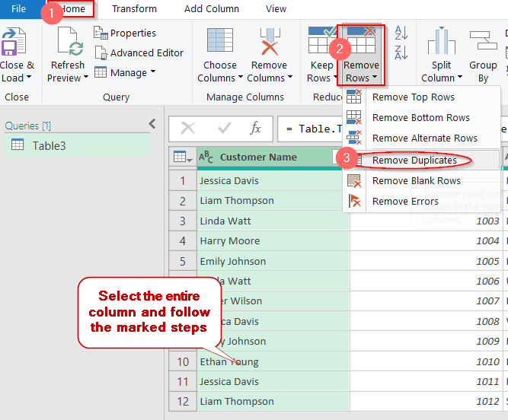
Task: Click the Keep Rows icon
Action: pos(321,40)
